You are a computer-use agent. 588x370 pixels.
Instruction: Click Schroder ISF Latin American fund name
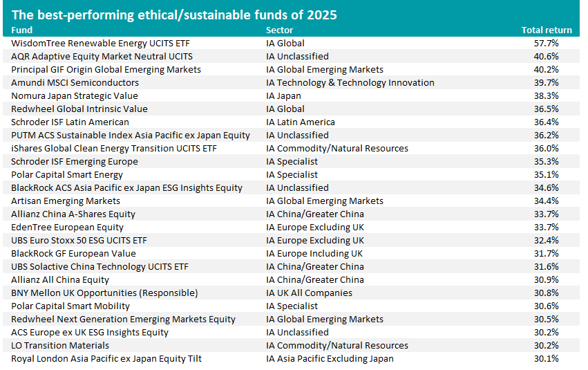click(x=70, y=122)
